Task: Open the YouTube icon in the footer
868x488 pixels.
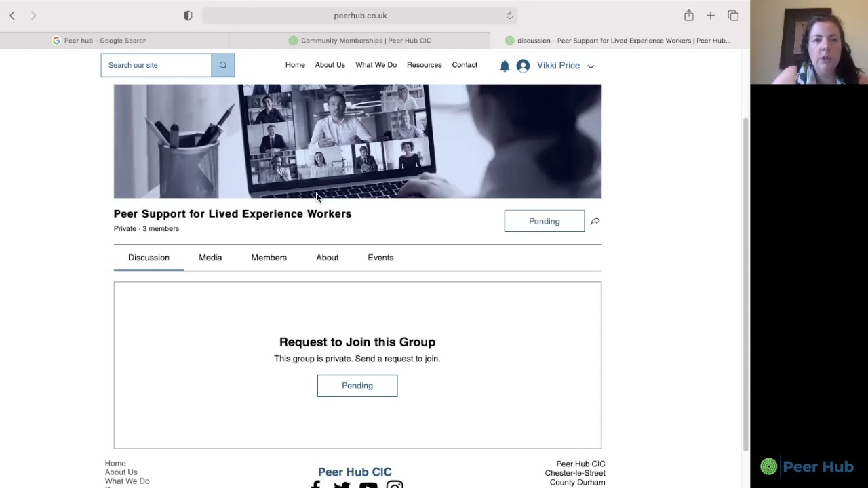Action: click(x=368, y=485)
